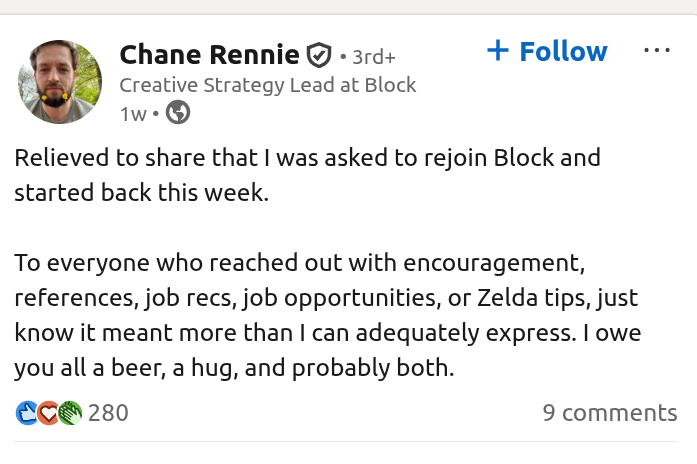Click the globe public visibility icon
The height and width of the screenshot is (464, 697).
(177, 113)
